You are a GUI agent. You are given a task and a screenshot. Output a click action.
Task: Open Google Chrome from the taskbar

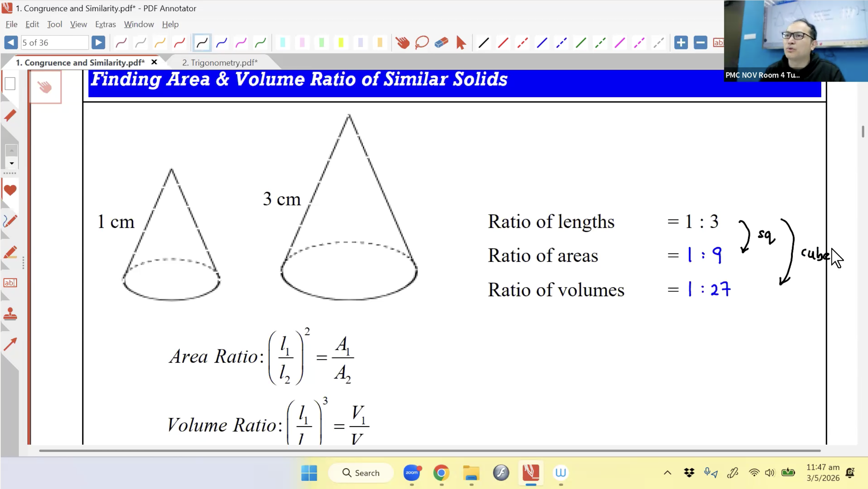pos(441,473)
